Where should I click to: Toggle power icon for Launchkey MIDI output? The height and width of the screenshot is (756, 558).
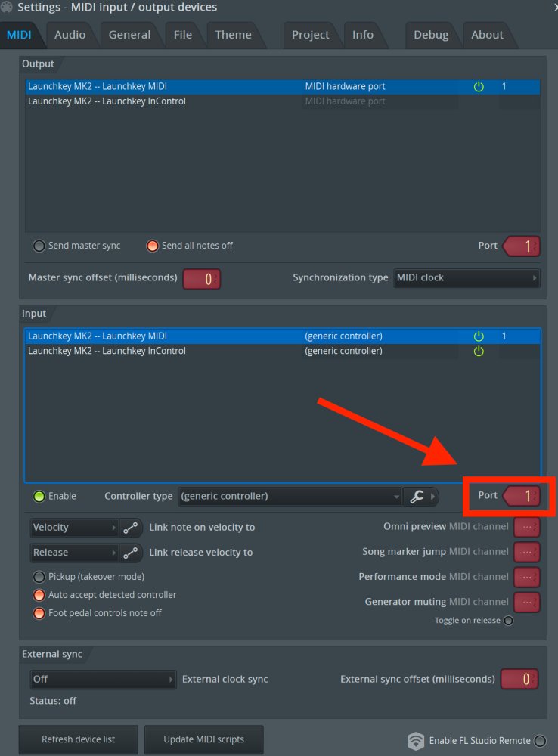[x=479, y=87]
